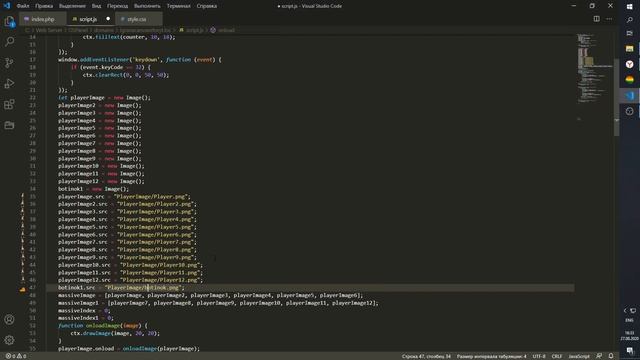Click the VS Code logo in title bar
The height and width of the screenshot is (360, 640).
point(7,6)
